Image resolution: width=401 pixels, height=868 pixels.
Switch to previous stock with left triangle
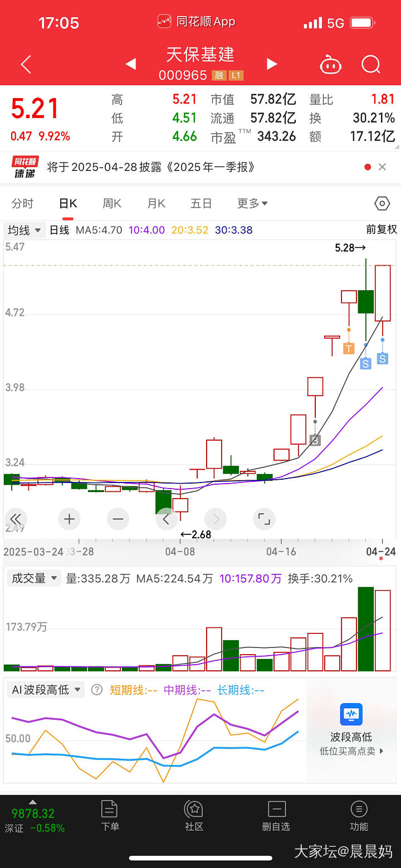coord(130,64)
